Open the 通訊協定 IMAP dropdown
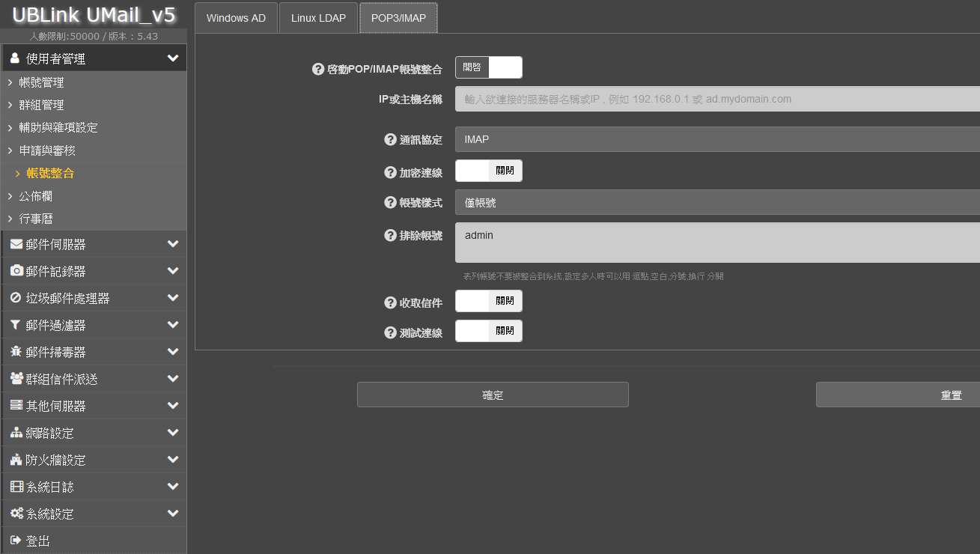This screenshot has height=554, width=980. coord(717,139)
